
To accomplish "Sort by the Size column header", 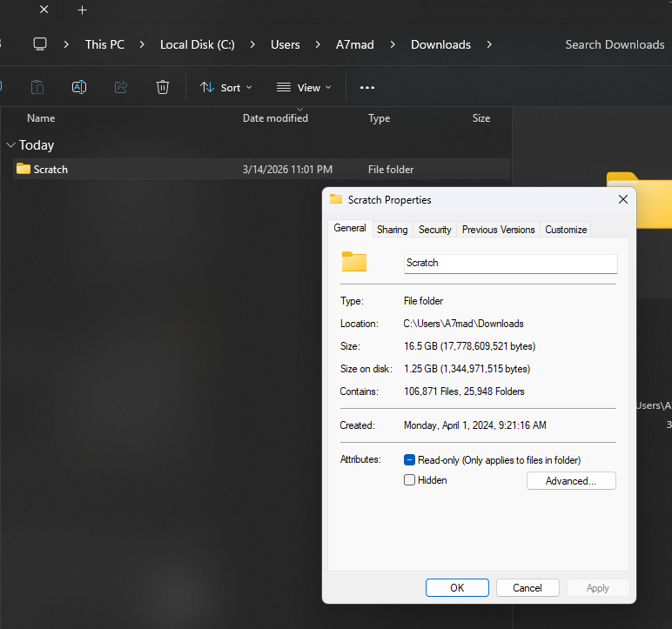I will [480, 118].
